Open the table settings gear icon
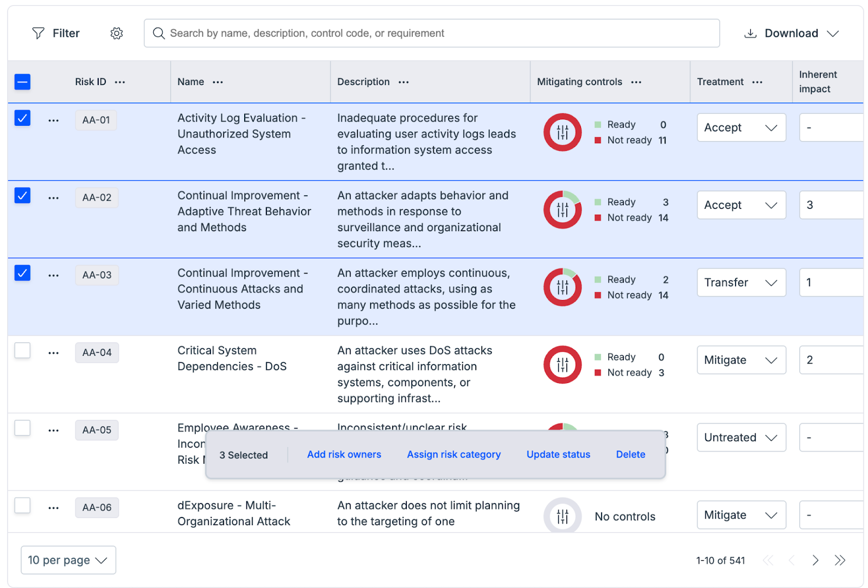The width and height of the screenshot is (868, 588). (117, 34)
